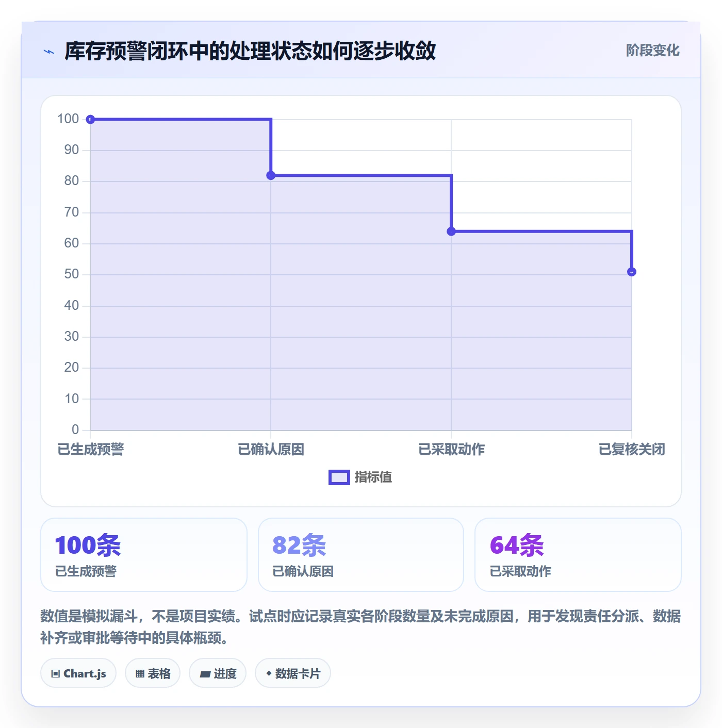Click the diamond icon in 数据卡片 tag

tap(269, 673)
